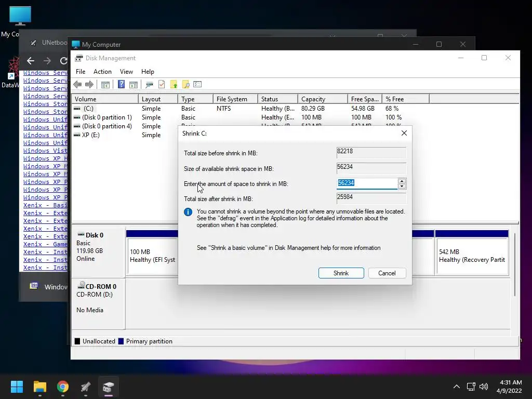Show hidden system tray icons chevron
The image size is (532, 399).
click(x=457, y=387)
